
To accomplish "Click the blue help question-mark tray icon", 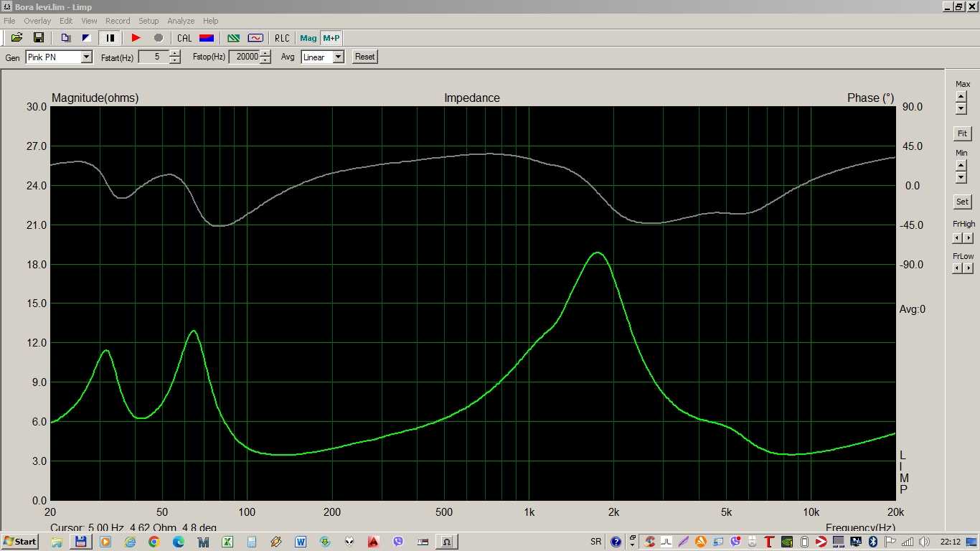I will (x=616, y=542).
